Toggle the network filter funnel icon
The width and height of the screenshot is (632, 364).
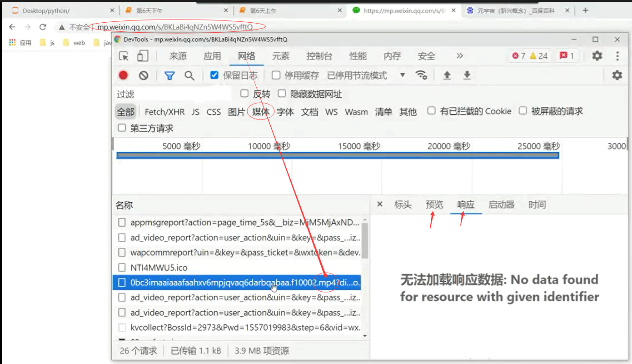click(x=169, y=75)
